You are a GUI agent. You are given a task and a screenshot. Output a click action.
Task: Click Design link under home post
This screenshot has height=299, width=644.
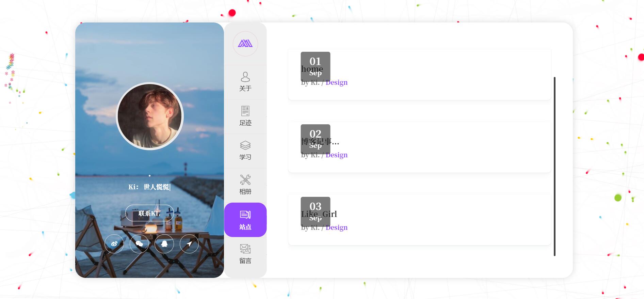click(336, 82)
